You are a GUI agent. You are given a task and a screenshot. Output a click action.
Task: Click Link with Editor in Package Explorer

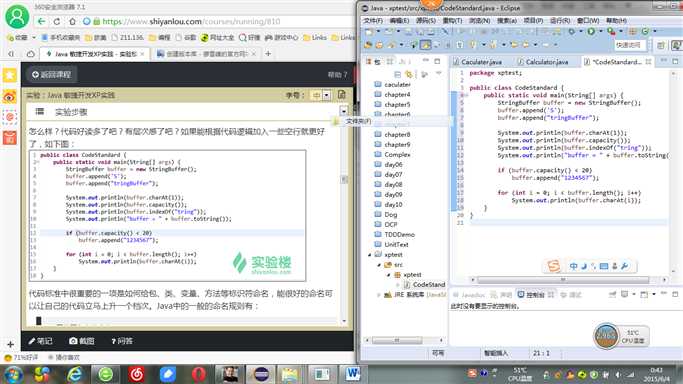409,74
